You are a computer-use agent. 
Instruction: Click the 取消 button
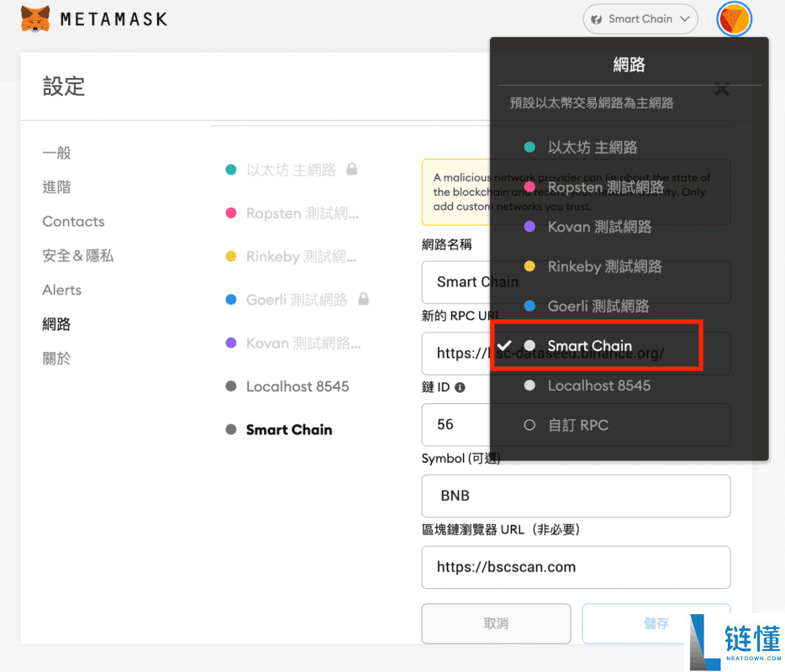point(495,623)
